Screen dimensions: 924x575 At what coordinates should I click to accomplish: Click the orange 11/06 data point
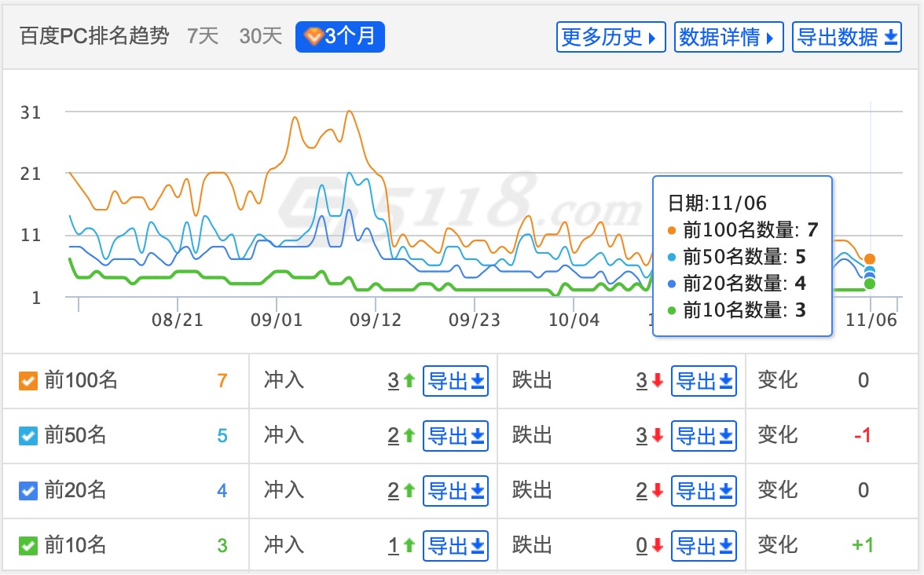870,259
